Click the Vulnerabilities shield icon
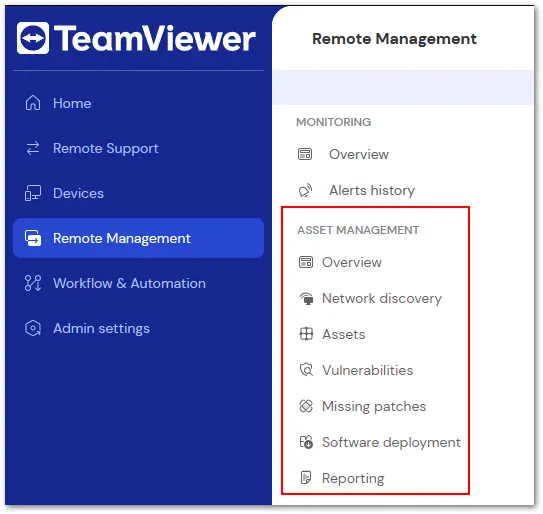 [x=306, y=370]
